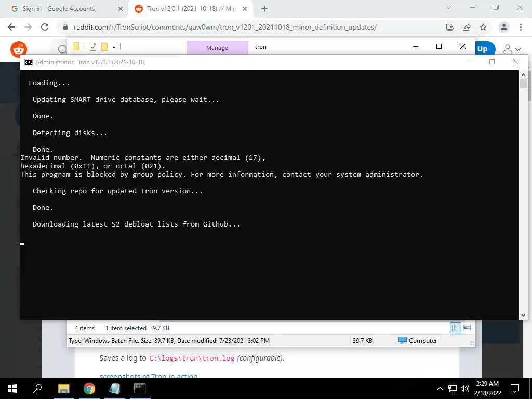Reload the Reddit page
The image size is (532, 399).
coord(45,27)
